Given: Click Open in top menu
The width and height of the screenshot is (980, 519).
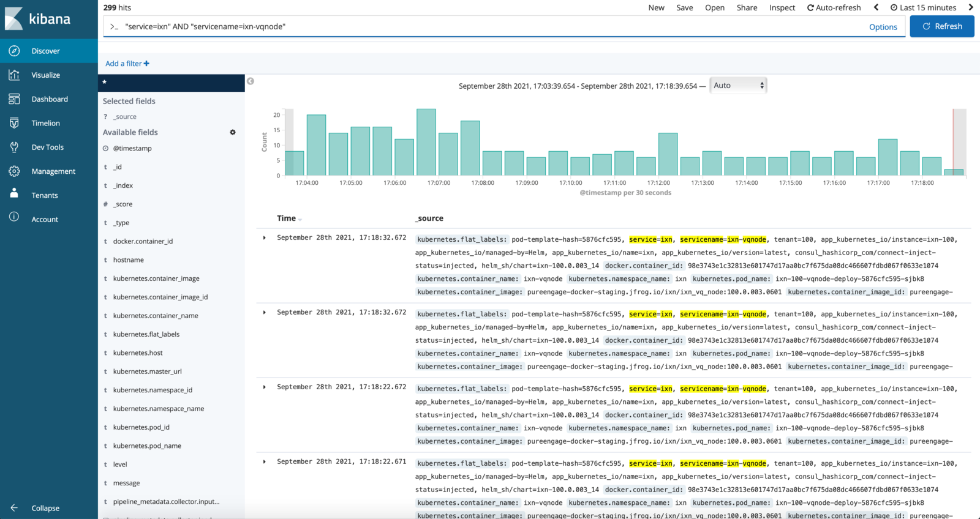Looking at the screenshot, I should (x=715, y=7).
